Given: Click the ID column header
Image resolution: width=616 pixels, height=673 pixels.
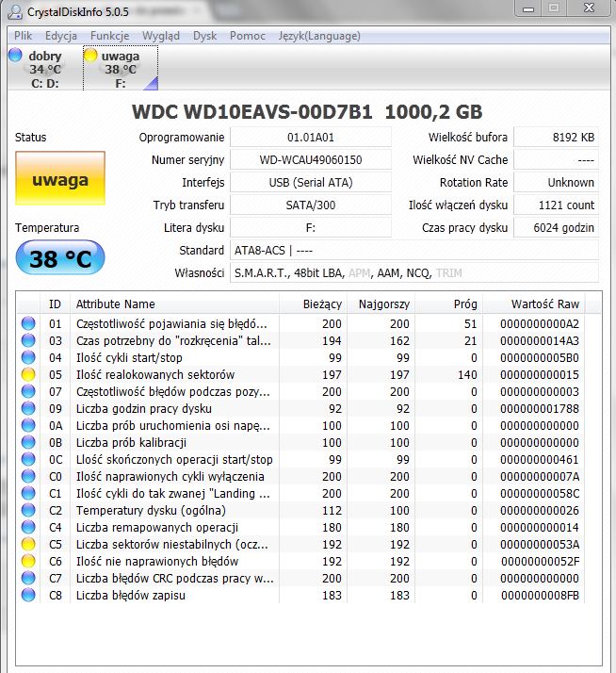Looking at the screenshot, I should click(x=55, y=304).
